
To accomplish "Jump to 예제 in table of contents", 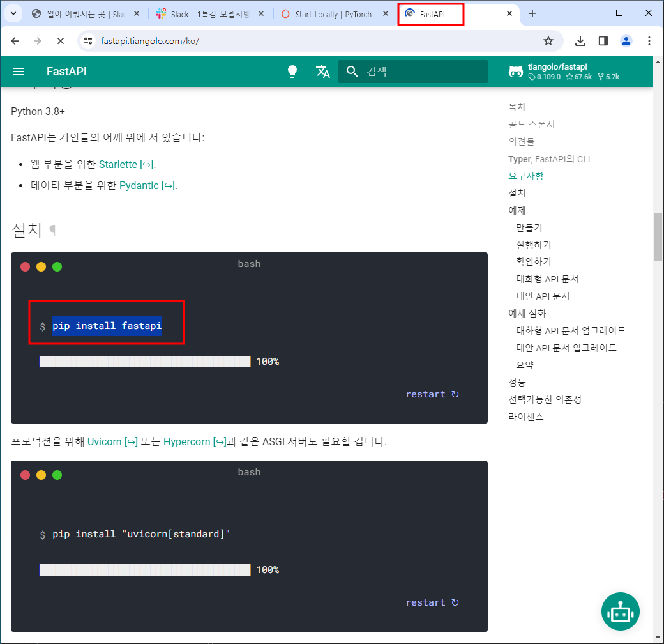I will (517, 211).
